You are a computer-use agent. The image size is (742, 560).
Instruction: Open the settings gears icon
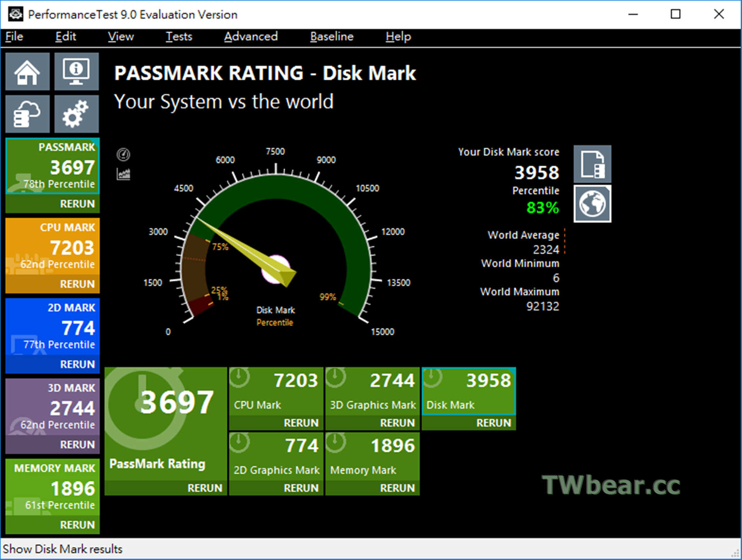pyautogui.click(x=76, y=114)
